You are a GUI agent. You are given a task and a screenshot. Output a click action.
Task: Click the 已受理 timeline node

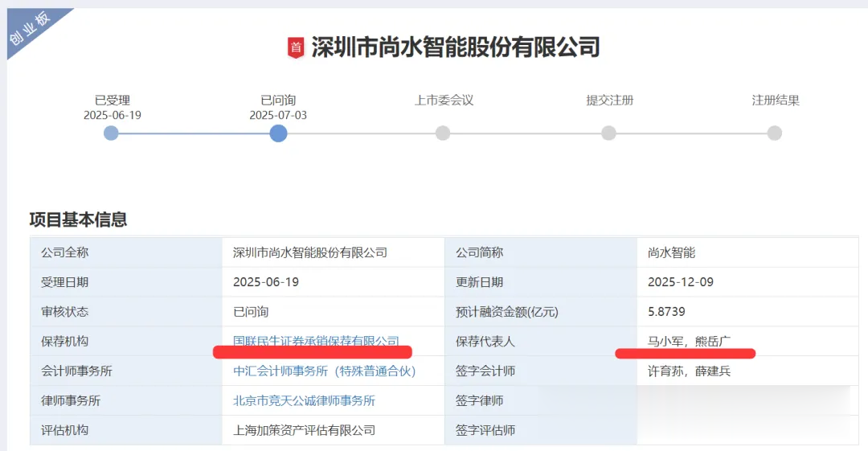point(111,133)
